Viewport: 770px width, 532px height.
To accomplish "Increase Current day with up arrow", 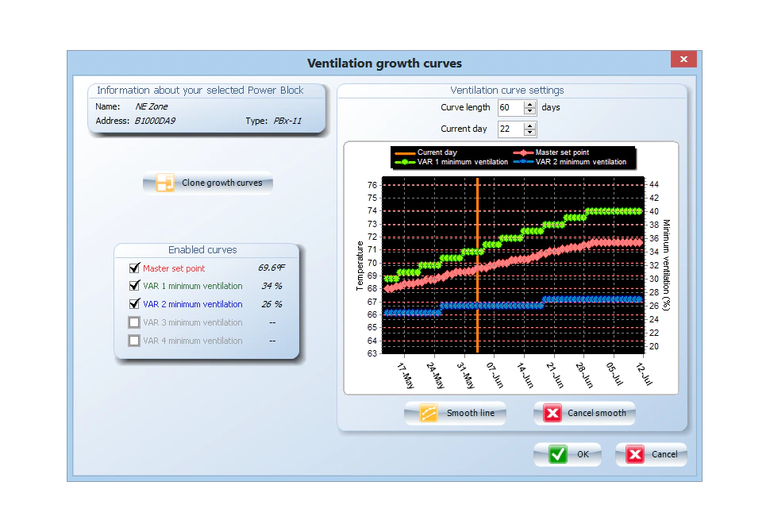I will coord(530,125).
